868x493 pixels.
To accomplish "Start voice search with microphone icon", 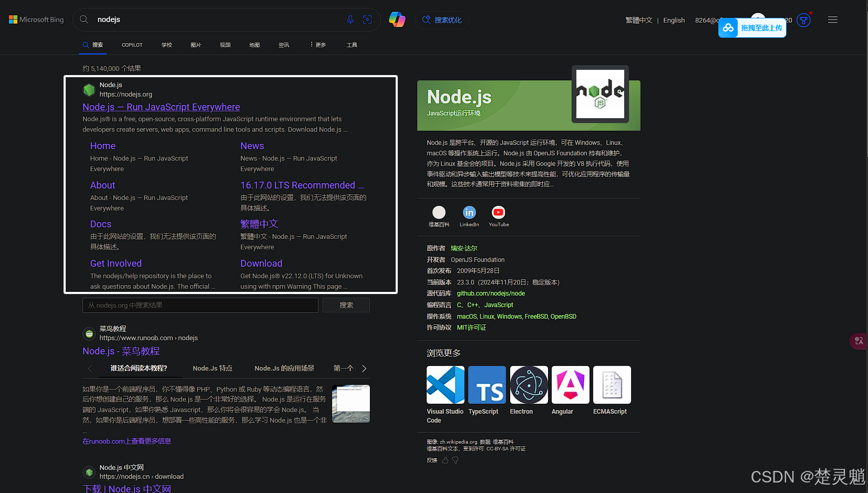I will [350, 19].
